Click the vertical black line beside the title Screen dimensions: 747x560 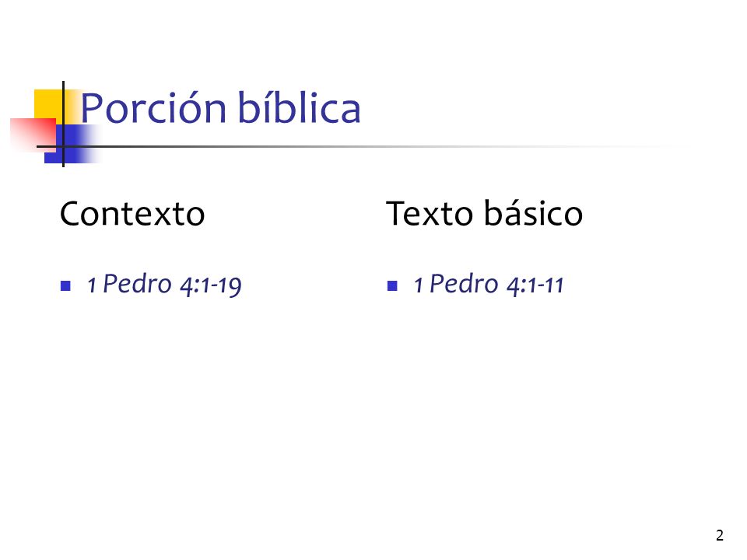(63, 124)
